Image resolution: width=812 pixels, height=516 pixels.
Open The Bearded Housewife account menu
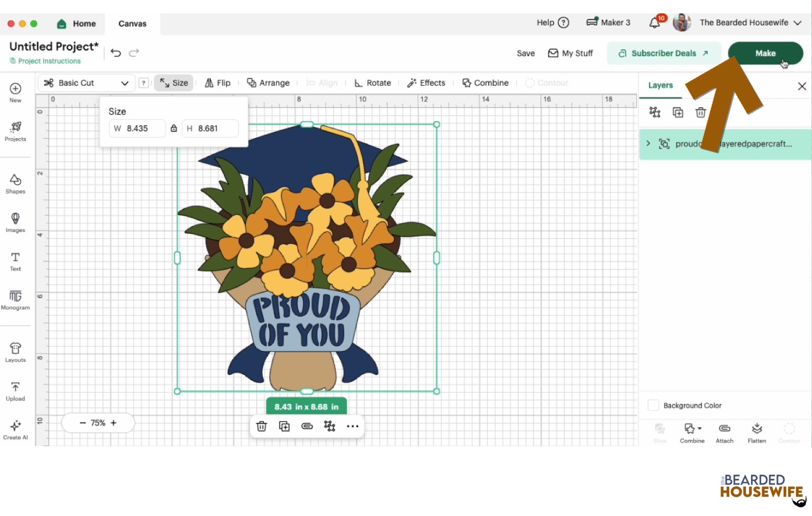coord(751,22)
